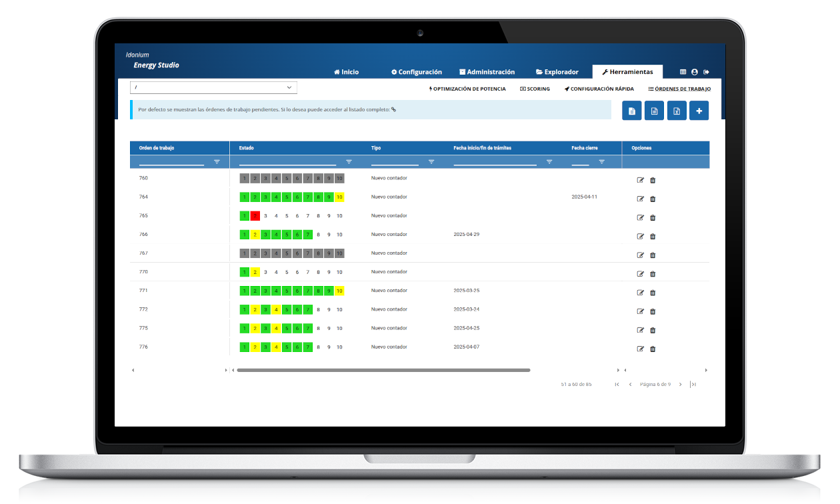Viewport: 840px width, 504px height.
Task: Go to previous results page
Action: click(630, 385)
